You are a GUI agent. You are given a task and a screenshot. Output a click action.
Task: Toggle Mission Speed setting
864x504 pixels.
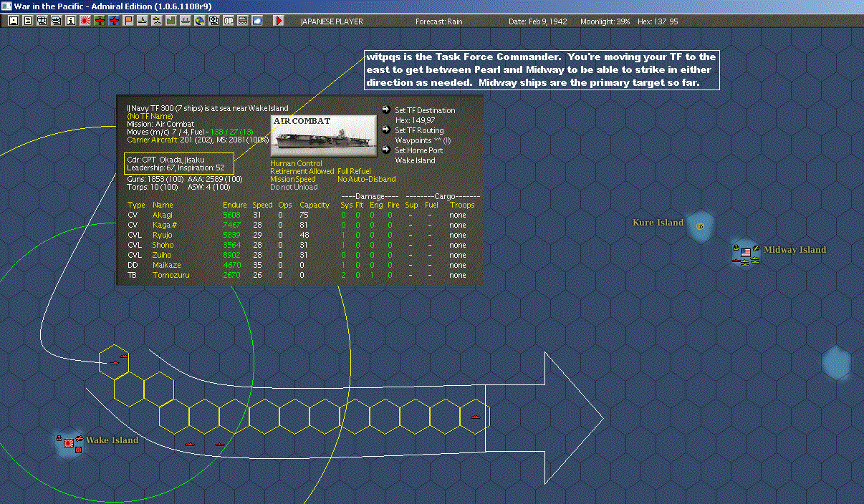292,179
